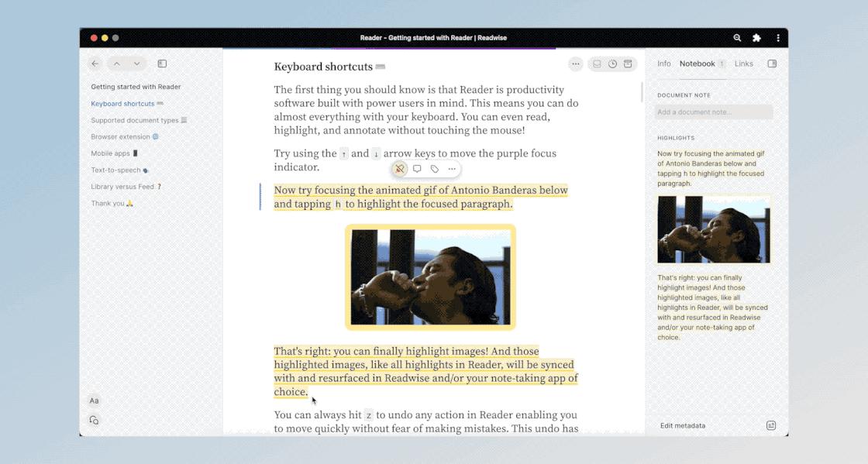Toggle the table of contents sidebar panel
Viewport: 868px width, 464px height.
point(161,64)
